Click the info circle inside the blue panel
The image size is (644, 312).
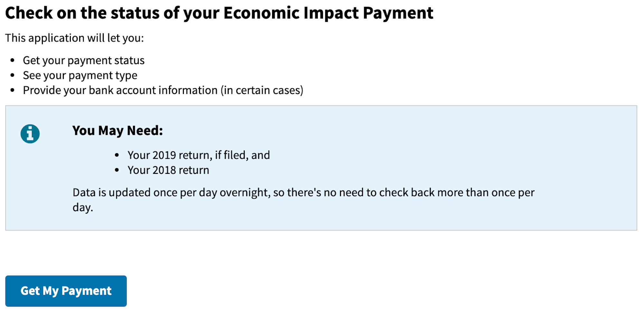[30, 133]
